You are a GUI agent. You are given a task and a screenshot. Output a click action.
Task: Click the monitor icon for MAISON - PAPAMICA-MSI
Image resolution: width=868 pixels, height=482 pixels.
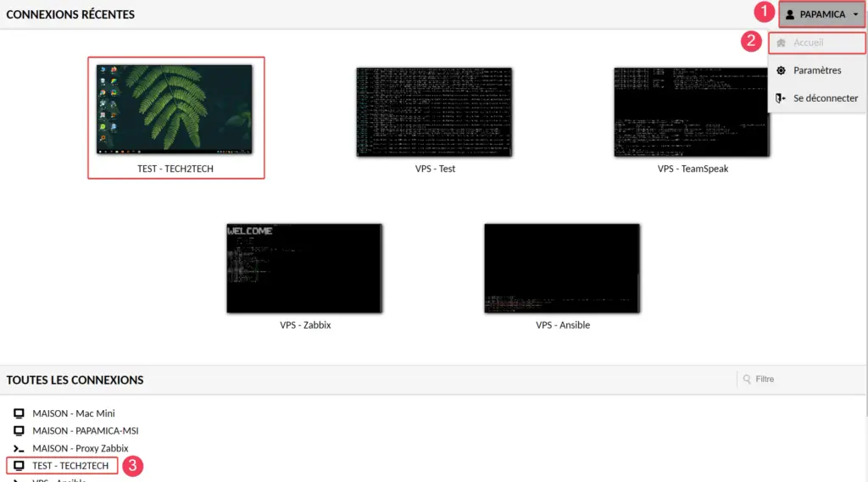[x=19, y=430]
